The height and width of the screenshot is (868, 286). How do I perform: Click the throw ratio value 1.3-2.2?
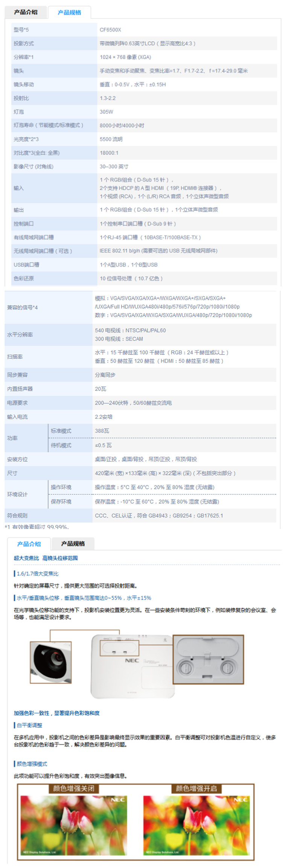[x=108, y=98]
